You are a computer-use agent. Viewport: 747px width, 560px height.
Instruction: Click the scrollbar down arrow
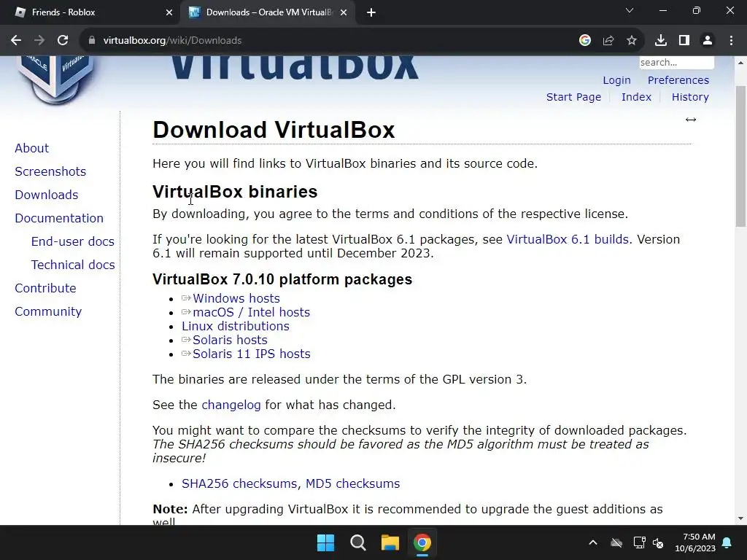(x=740, y=518)
